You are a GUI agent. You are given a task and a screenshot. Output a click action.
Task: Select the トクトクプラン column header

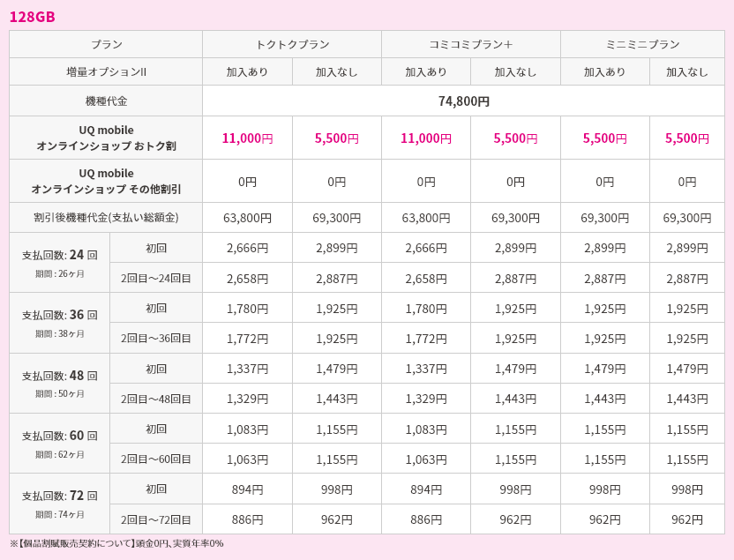coord(292,44)
